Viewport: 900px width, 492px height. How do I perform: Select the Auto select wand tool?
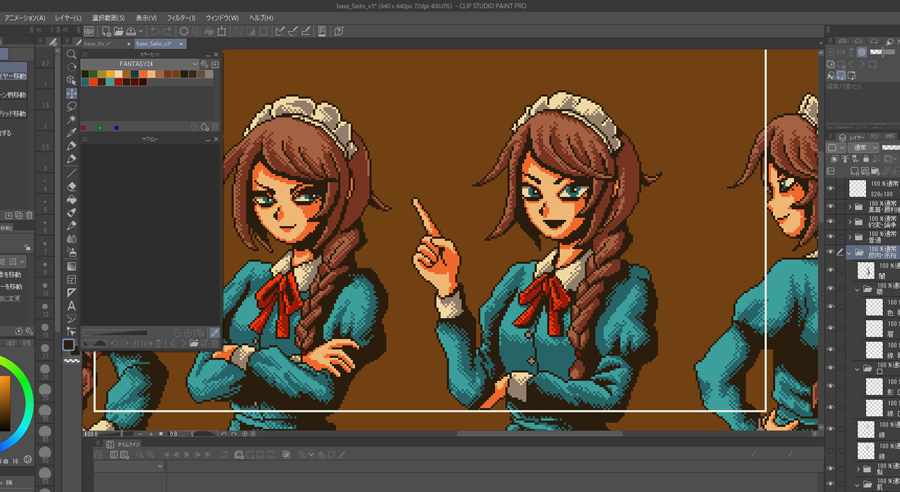pyautogui.click(x=71, y=119)
